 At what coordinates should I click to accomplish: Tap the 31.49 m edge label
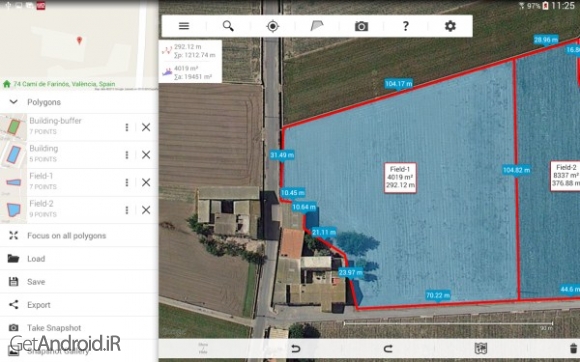(x=282, y=155)
